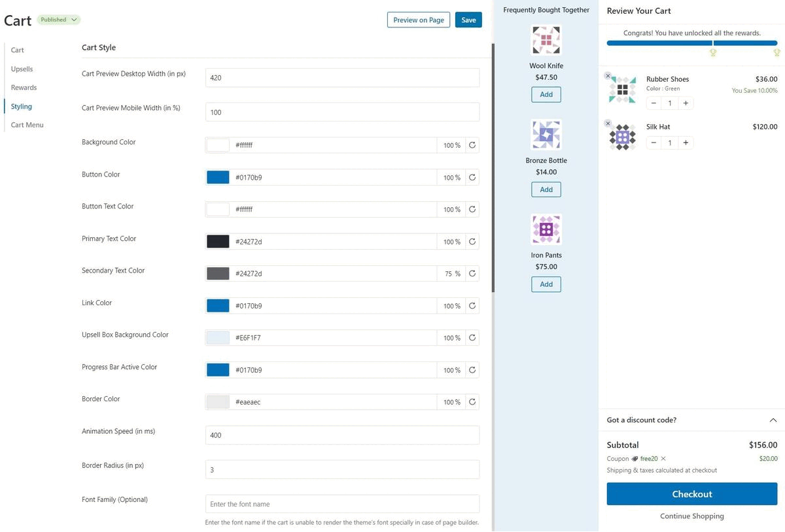Decrease Silk Hat quantity
The height and width of the screenshot is (532, 785).
pyautogui.click(x=654, y=142)
